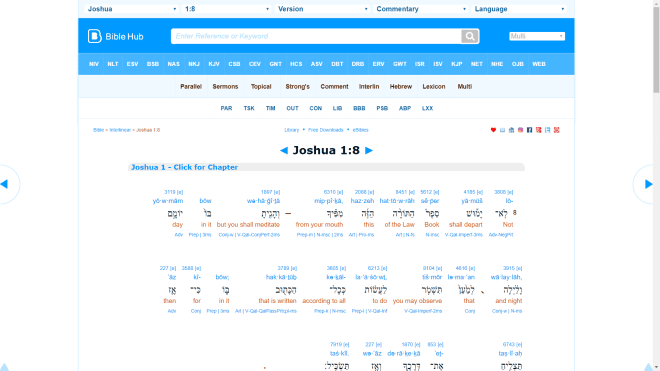The image size is (660, 371).
Task: Click the red heart icon
Action: (x=493, y=130)
